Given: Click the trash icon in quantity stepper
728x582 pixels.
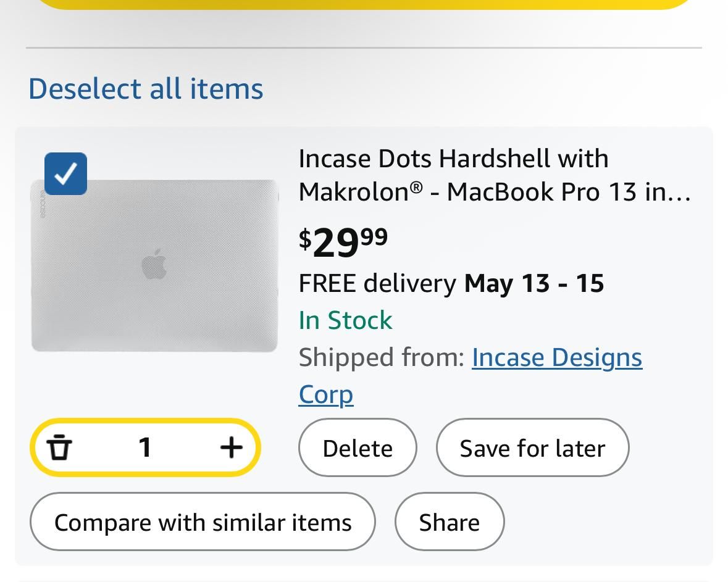Looking at the screenshot, I should tap(59, 447).
